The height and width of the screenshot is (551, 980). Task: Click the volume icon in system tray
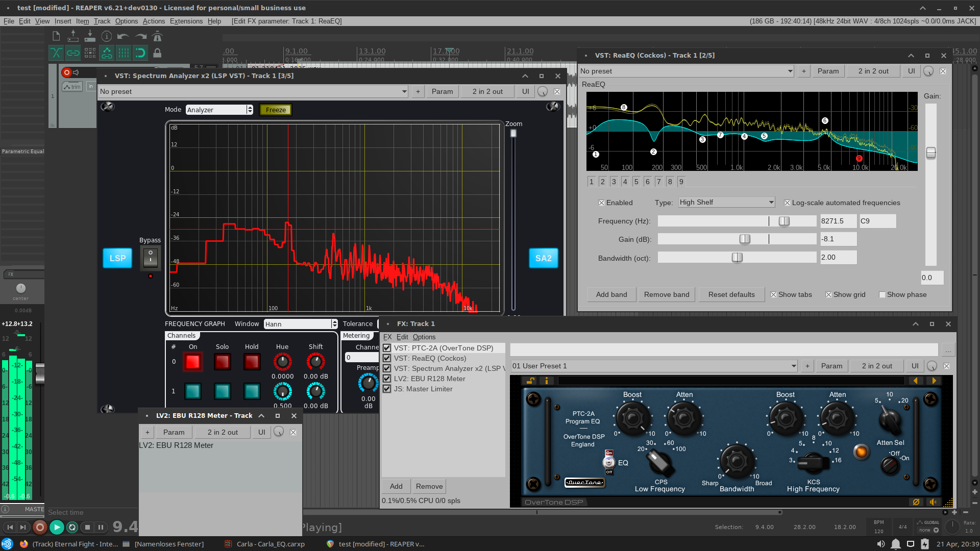[880, 544]
